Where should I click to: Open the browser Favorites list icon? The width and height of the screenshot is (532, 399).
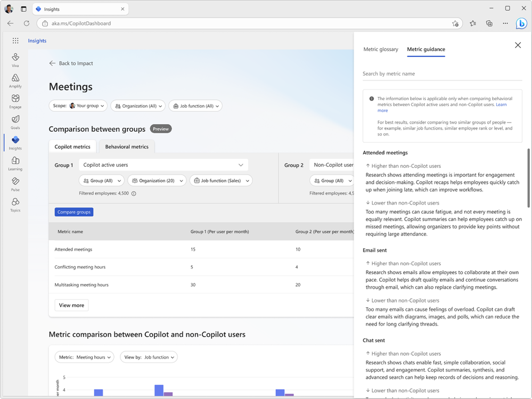click(473, 23)
